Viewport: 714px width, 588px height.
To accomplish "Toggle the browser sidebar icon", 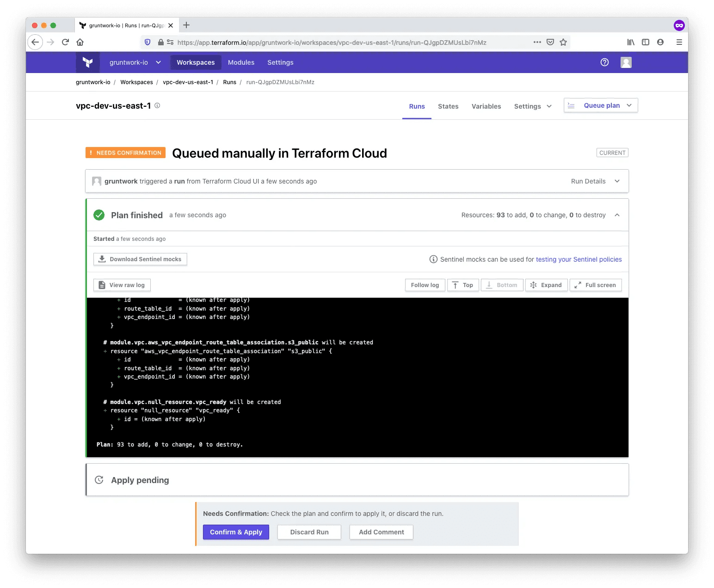I will coord(646,42).
